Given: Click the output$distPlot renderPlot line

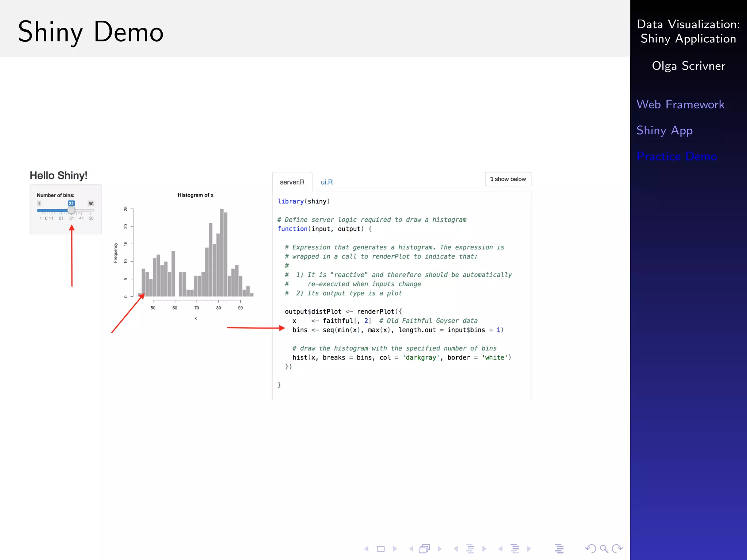Looking at the screenshot, I should pyautogui.click(x=343, y=312).
